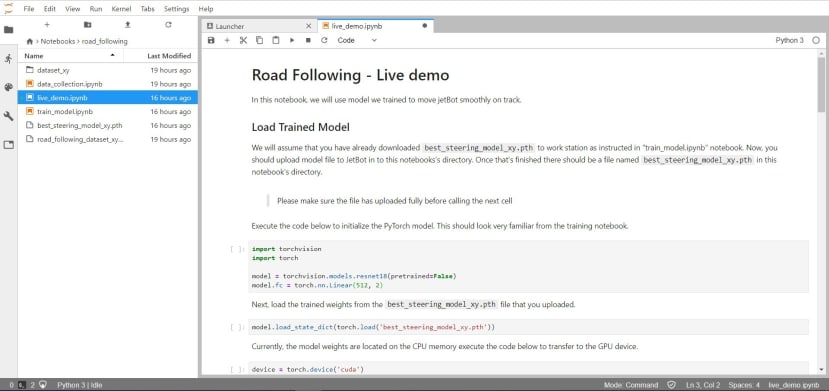Select live_demo.ipynb in file list
829x391 pixels.
[108, 98]
